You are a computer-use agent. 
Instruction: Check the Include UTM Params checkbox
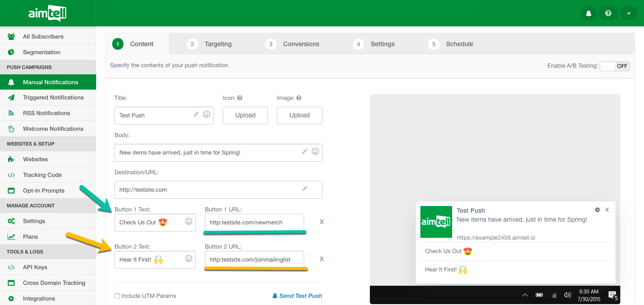coord(117,296)
